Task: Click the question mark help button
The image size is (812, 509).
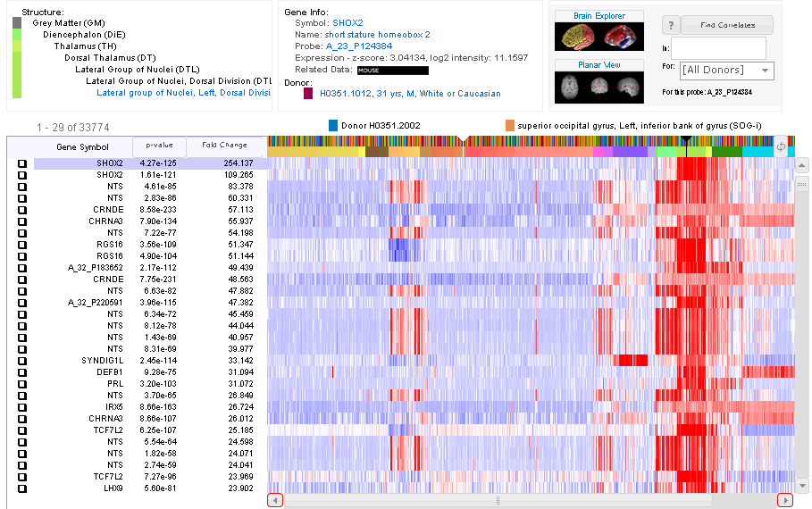Action: pyautogui.click(x=671, y=25)
